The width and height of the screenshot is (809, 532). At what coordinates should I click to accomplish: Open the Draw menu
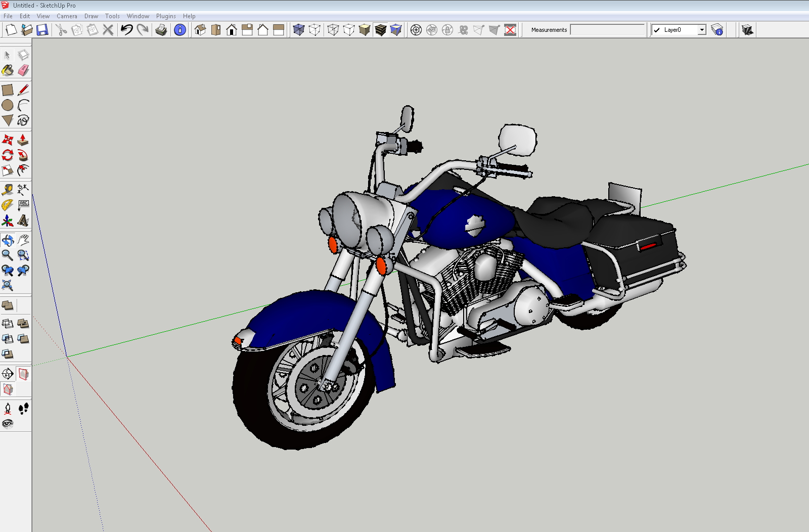92,16
